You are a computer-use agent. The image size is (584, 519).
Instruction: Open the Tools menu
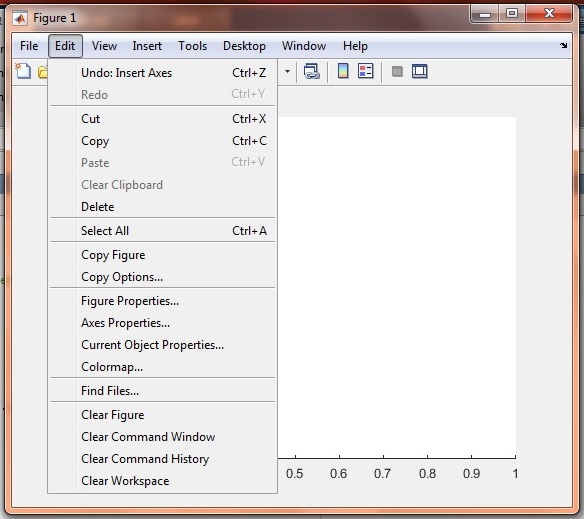[x=193, y=46]
